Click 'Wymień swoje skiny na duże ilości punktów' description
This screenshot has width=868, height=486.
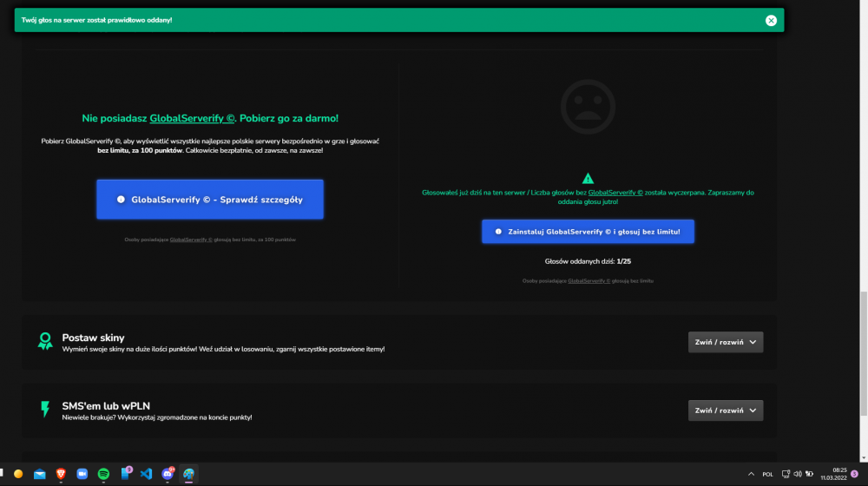223,349
